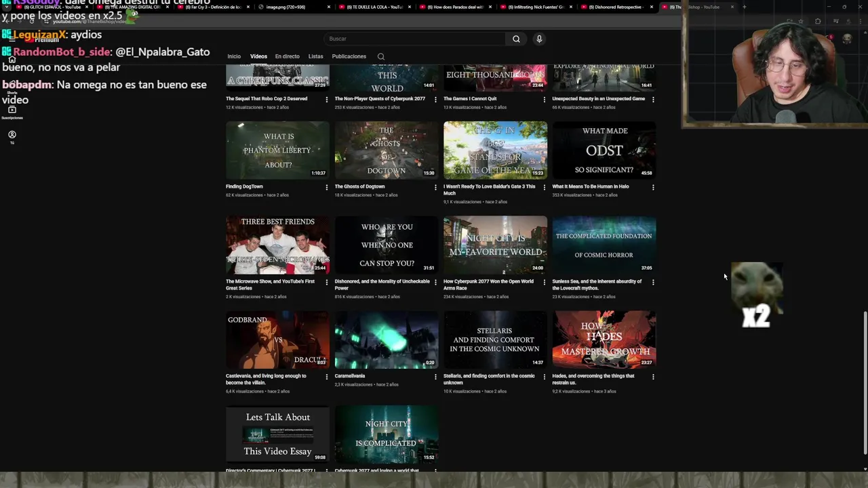Open 'What It Means To Be Human In Halo' title
Image resolution: width=868 pixels, height=488 pixels.
point(591,186)
